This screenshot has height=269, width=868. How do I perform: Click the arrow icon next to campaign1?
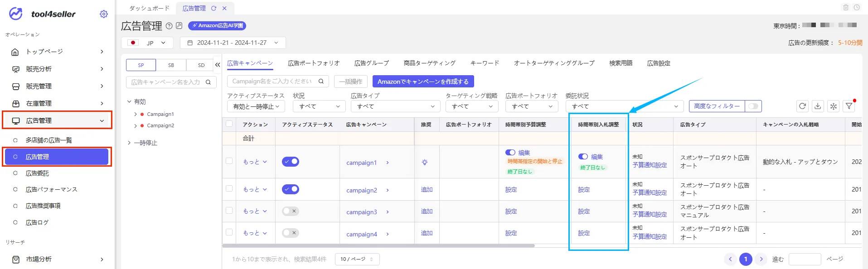[388, 163]
